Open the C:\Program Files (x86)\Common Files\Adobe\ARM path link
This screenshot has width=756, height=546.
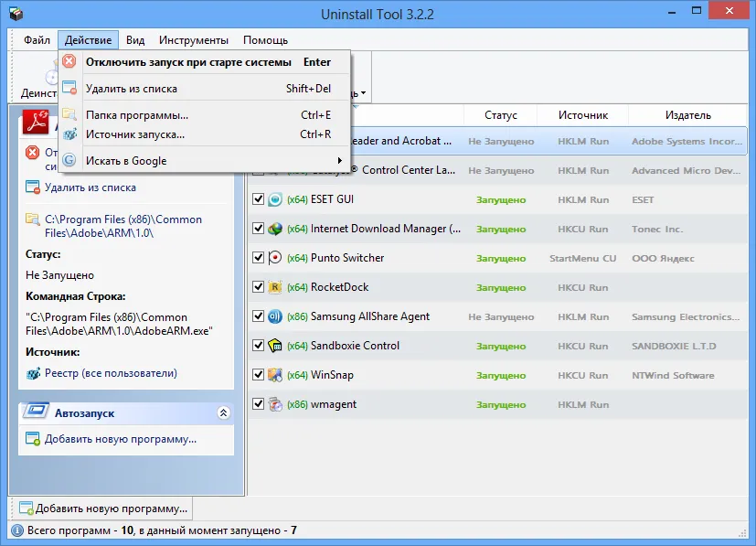tap(123, 226)
